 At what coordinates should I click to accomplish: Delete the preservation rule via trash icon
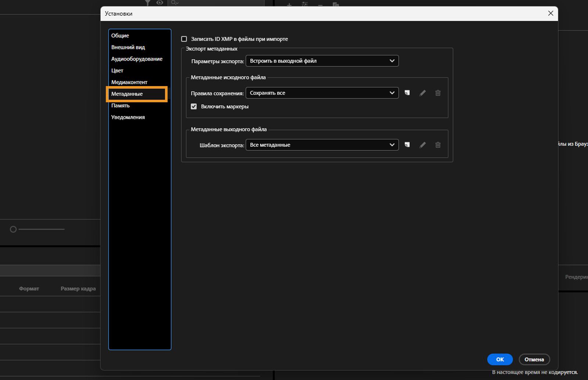pyautogui.click(x=438, y=93)
